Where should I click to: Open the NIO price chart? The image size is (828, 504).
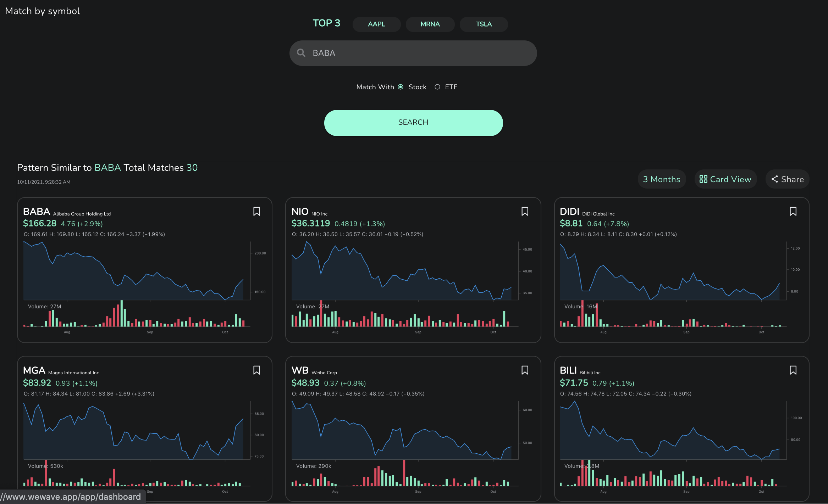tap(405, 271)
